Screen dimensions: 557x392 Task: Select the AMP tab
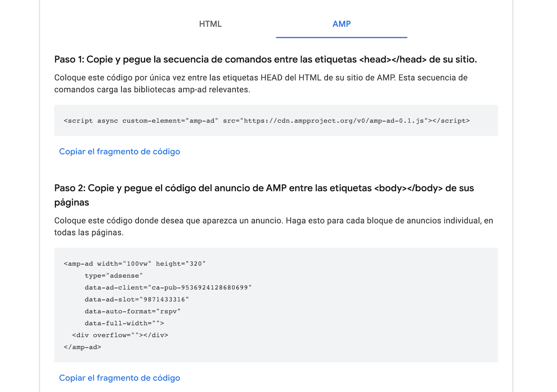[x=342, y=24]
